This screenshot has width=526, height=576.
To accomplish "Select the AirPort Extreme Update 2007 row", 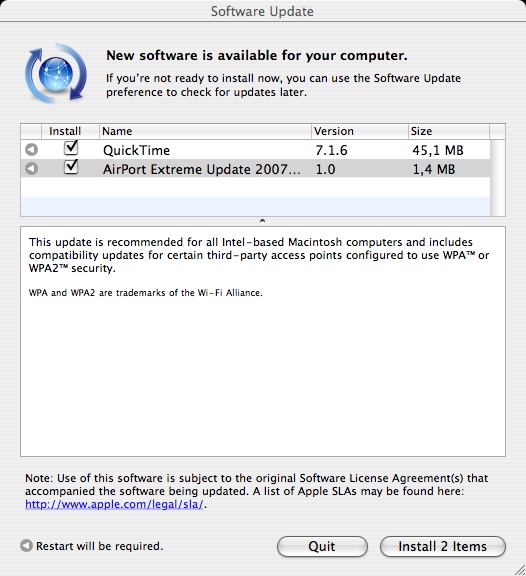I will click(x=255, y=169).
